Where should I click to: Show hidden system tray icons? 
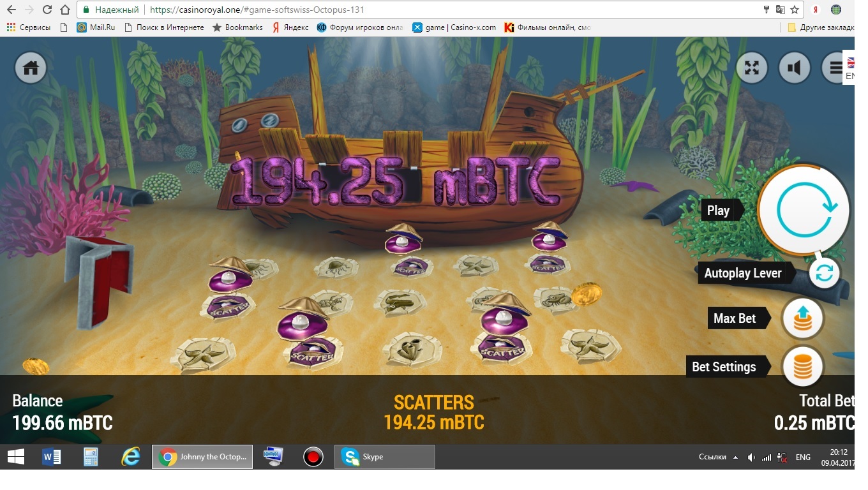pyautogui.click(x=735, y=457)
